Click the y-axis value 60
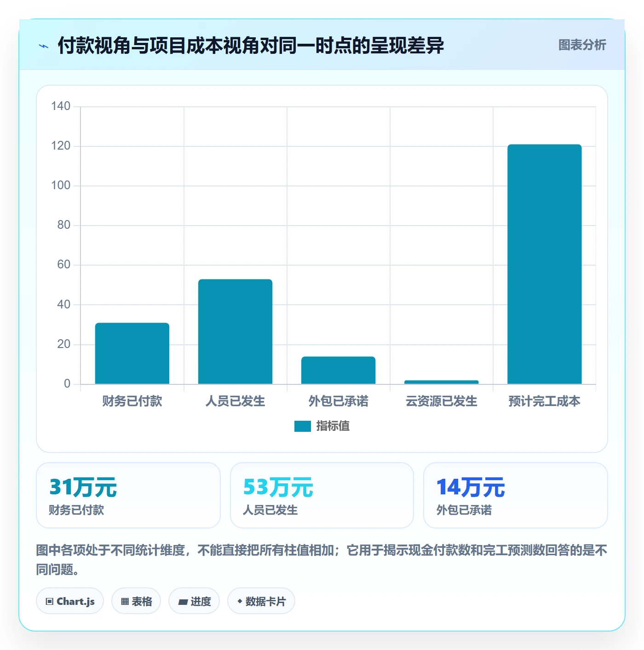Image resolution: width=644 pixels, height=650 pixels. tap(63, 265)
